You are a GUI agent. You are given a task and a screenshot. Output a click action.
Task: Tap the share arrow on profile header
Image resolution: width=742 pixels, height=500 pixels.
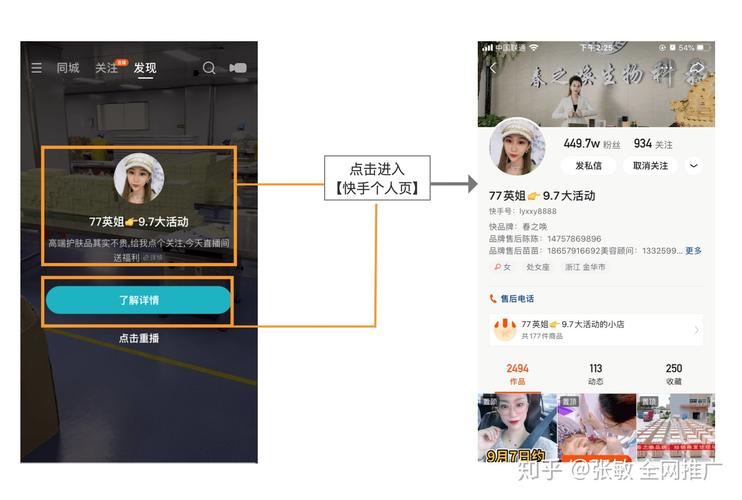[x=697, y=69]
